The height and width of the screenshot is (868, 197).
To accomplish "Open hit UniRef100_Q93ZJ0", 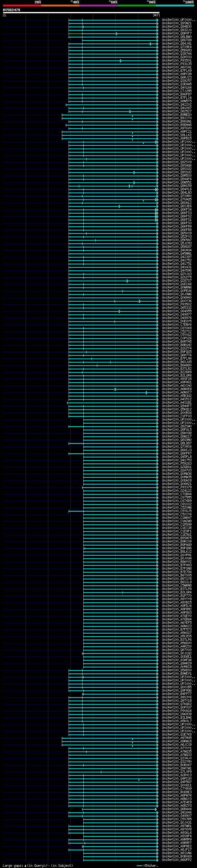I will point(177,30).
